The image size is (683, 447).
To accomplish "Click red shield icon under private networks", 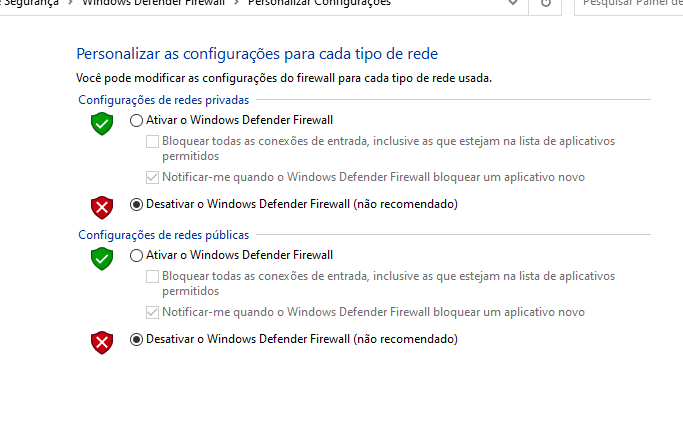I will [x=102, y=207].
